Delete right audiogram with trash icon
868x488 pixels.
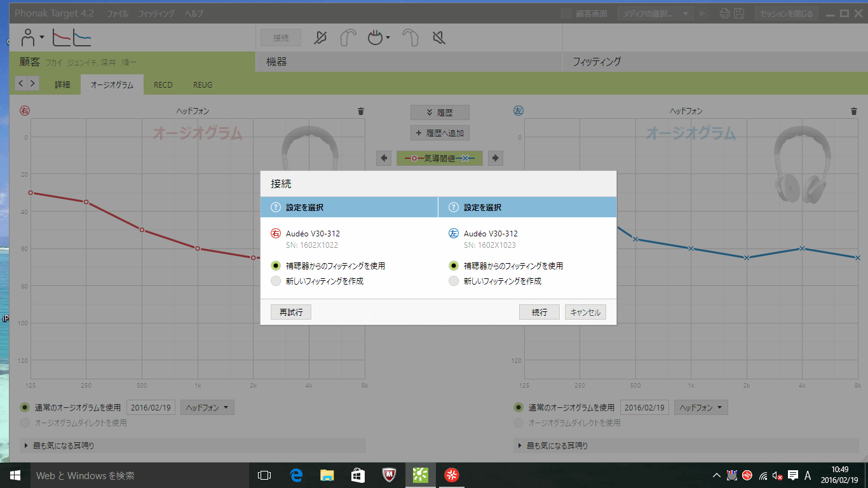(361, 111)
